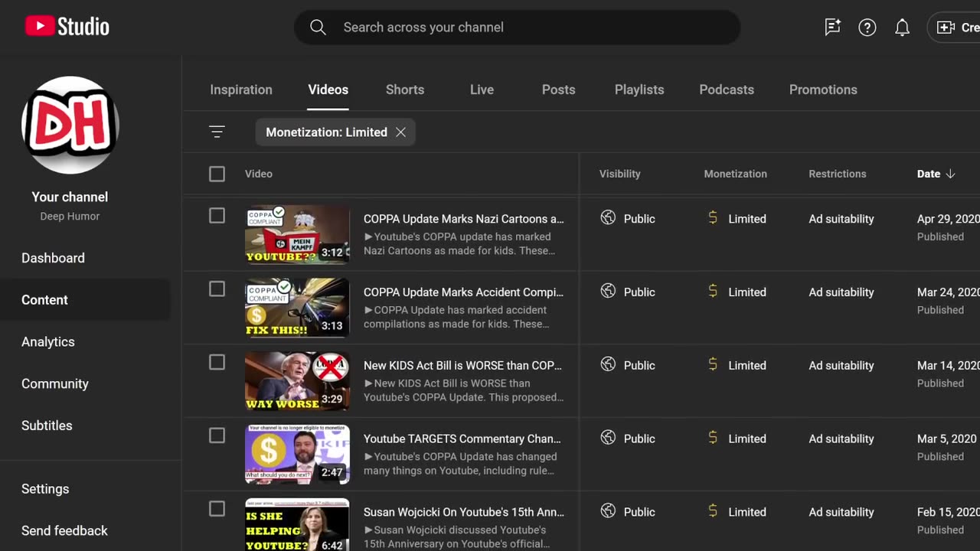This screenshot has width=980, height=551.
Task: Switch to the Live tab
Action: (482, 90)
